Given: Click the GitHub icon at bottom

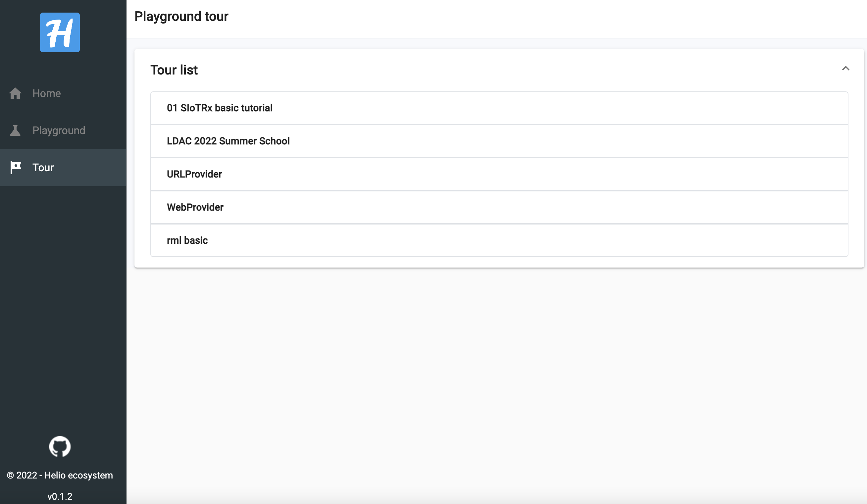Looking at the screenshot, I should [59, 446].
